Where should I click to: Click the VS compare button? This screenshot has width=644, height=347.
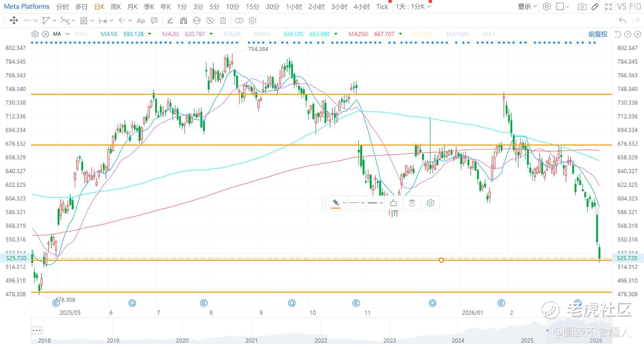[x=622, y=6]
